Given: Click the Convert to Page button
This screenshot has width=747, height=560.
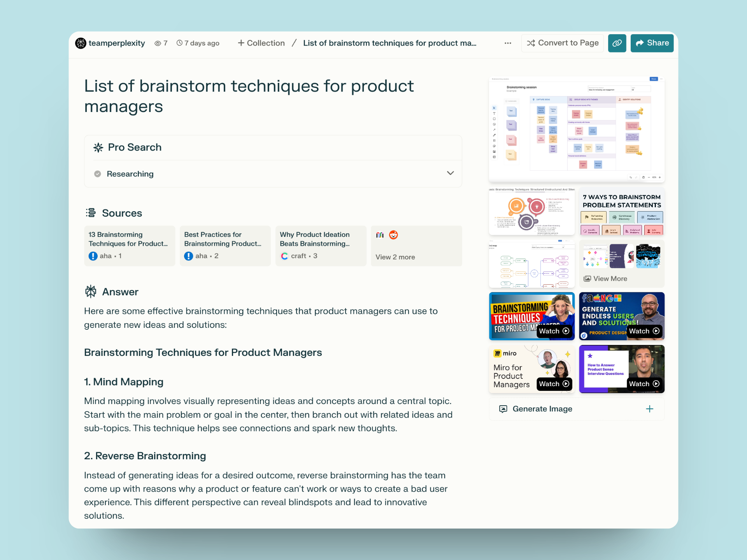Looking at the screenshot, I should pos(563,43).
